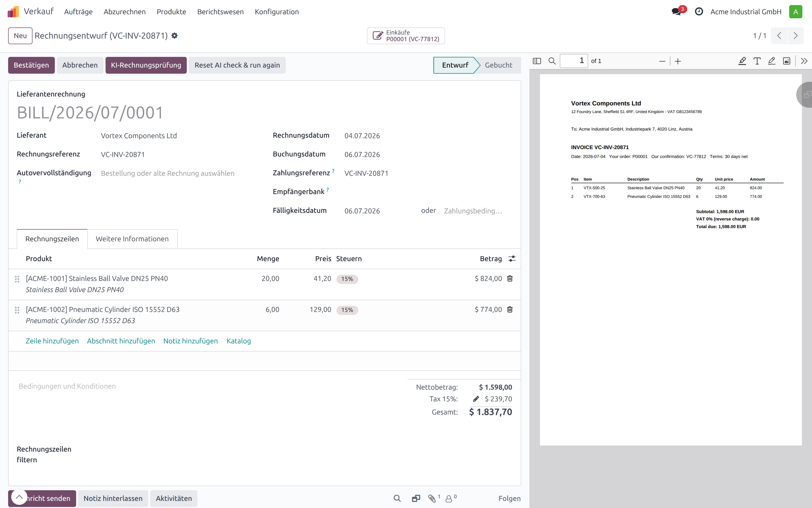Open the Konfiguration menu
The width and height of the screenshot is (812, 508).
277,12
